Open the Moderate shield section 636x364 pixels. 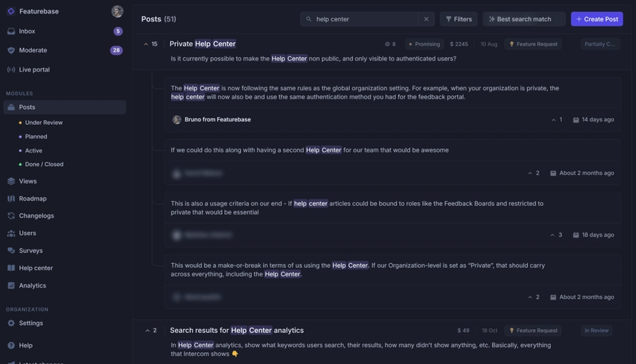pyautogui.click(x=32, y=50)
